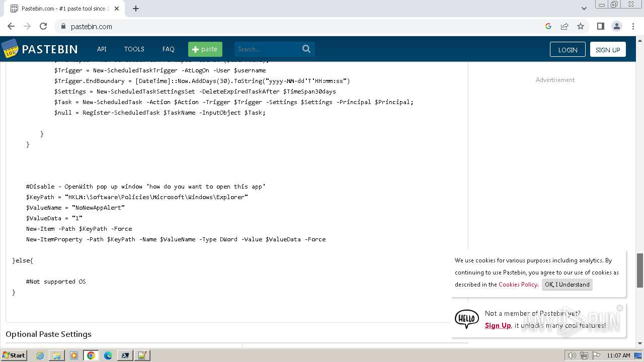
Task: Click the address bar URL
Action: 92,26
